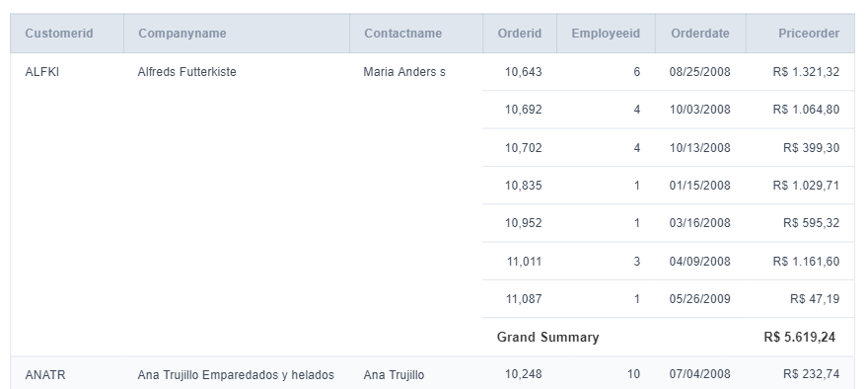Screen dimensions: 868x389
Task: Click price R$ 399,30
Action: [811, 148]
